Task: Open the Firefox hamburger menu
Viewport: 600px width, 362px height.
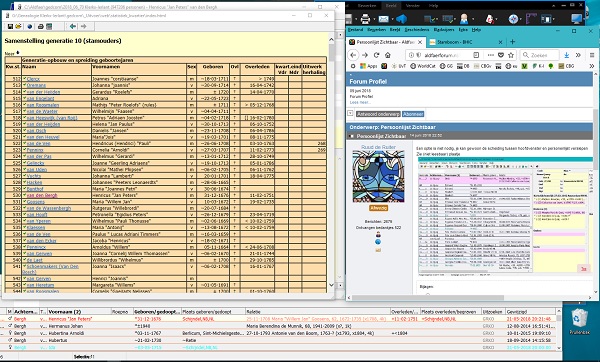Action: [x=592, y=55]
